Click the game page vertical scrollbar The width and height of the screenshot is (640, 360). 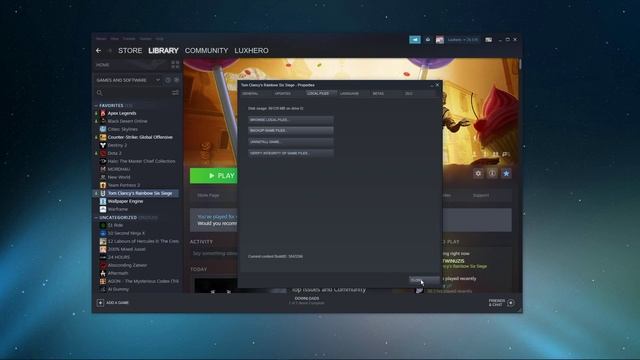click(520, 64)
